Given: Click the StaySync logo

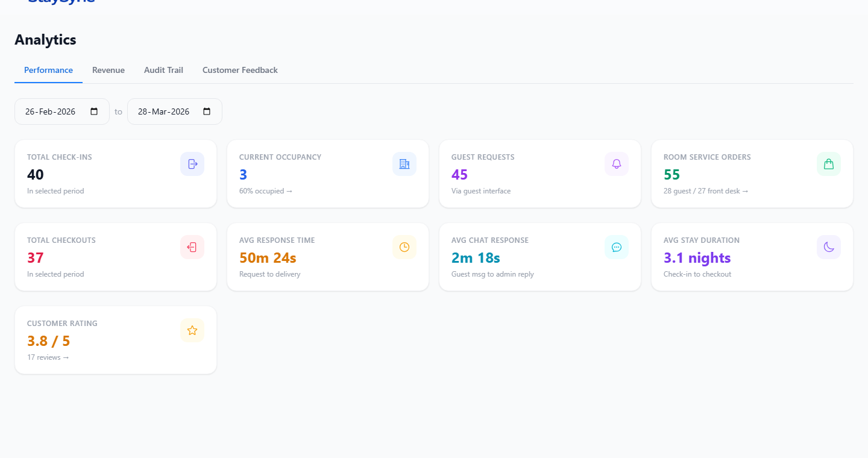Looking at the screenshot, I should [60, 2].
